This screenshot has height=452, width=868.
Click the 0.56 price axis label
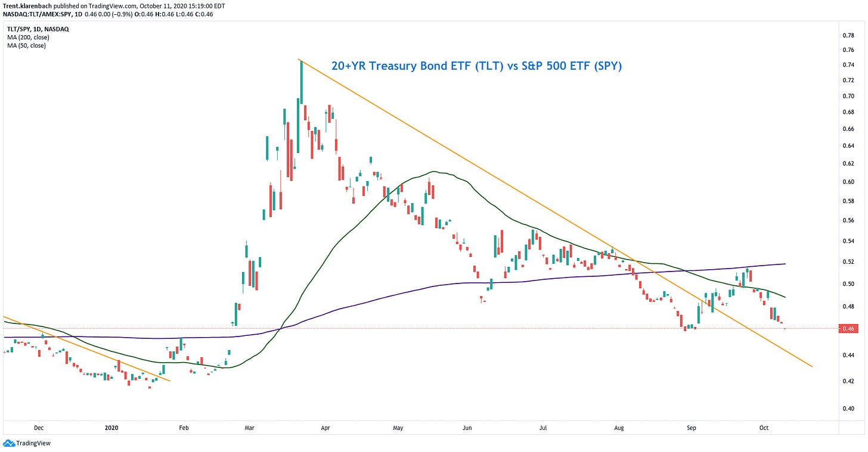tap(849, 220)
